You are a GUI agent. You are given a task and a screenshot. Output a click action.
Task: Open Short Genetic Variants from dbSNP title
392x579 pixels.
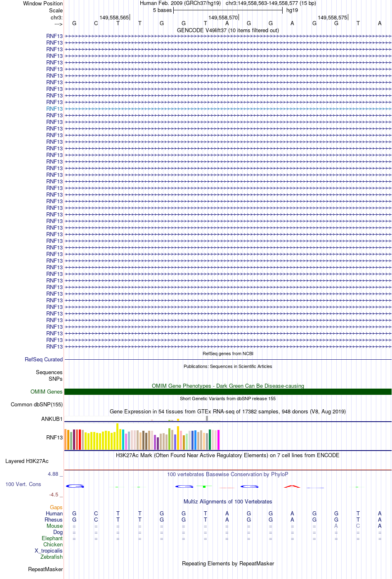228,399
